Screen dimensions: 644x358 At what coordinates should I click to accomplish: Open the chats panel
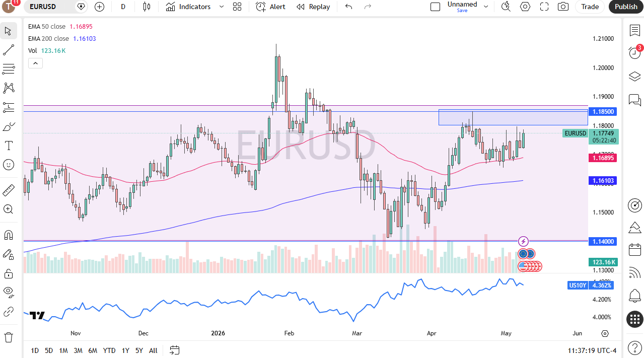(x=634, y=99)
